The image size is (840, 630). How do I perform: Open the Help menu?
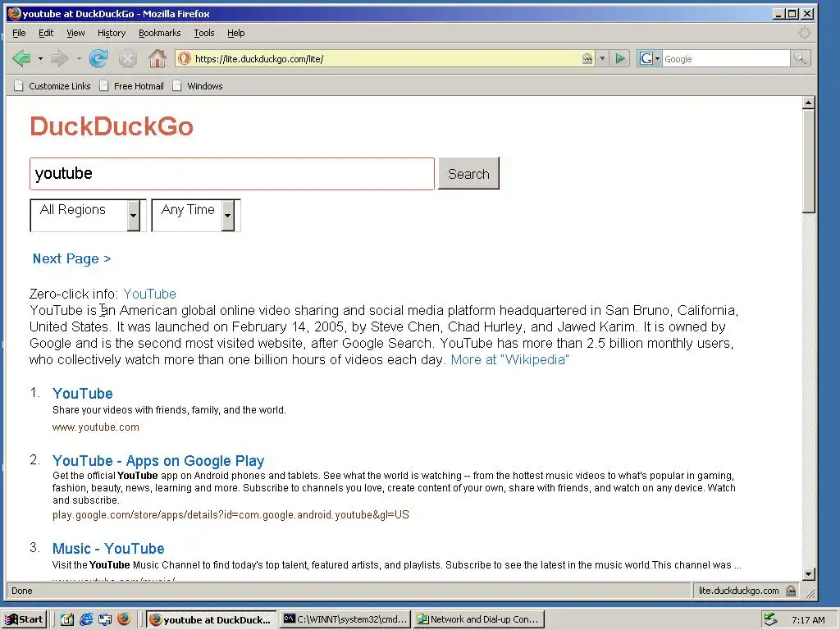click(x=235, y=33)
